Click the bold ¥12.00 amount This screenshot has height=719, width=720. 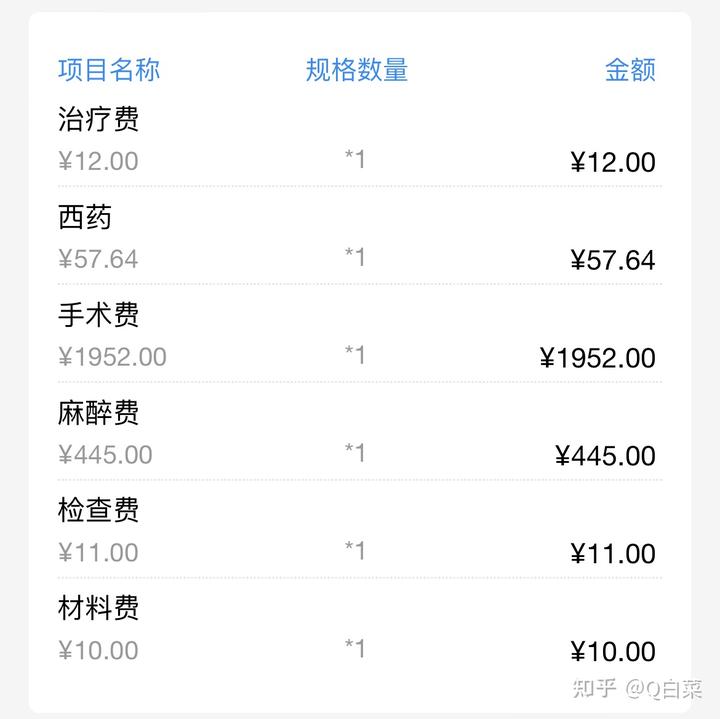(x=613, y=163)
